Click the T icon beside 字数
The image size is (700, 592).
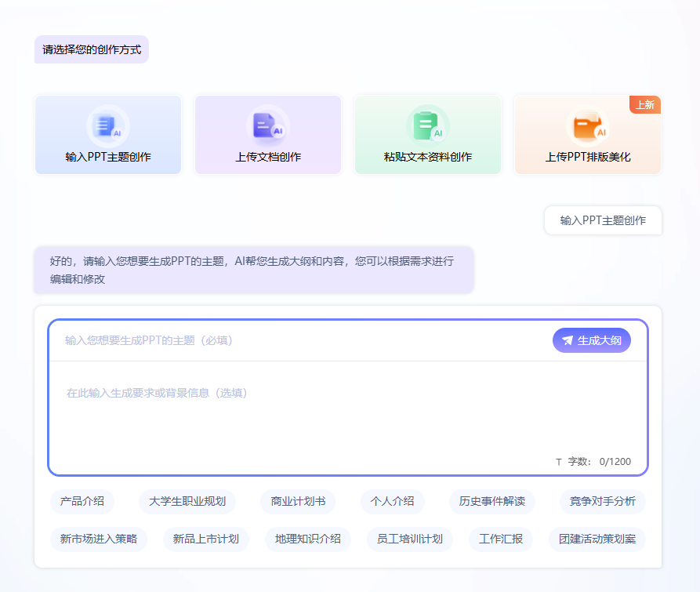point(558,462)
